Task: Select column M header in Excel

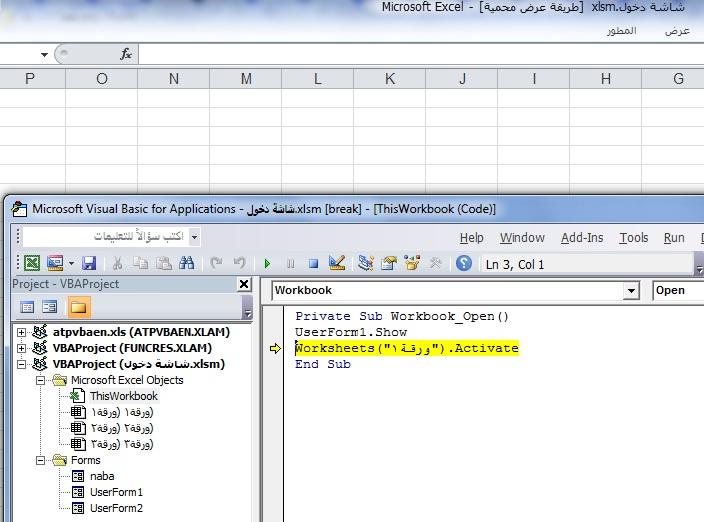Action: click(246, 79)
